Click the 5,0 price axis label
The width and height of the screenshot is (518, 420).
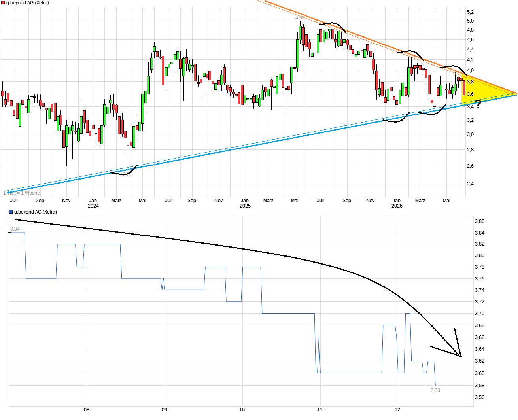(x=470, y=21)
